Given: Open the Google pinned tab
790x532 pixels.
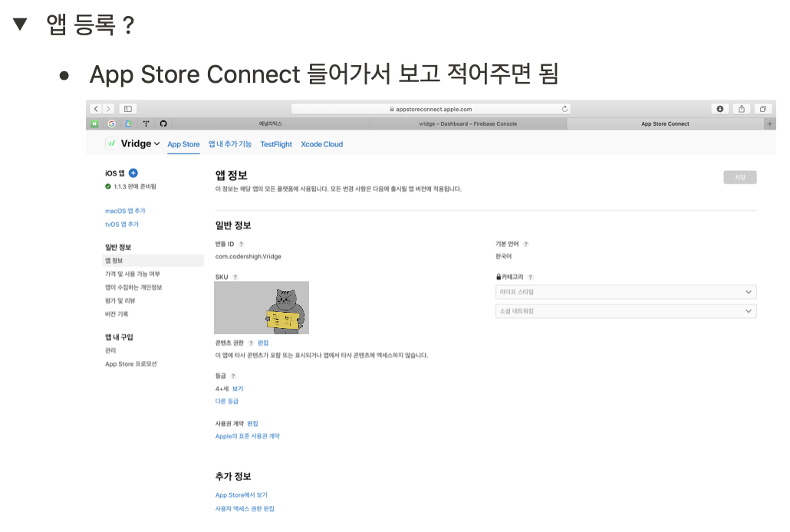Looking at the screenshot, I should tap(111, 123).
